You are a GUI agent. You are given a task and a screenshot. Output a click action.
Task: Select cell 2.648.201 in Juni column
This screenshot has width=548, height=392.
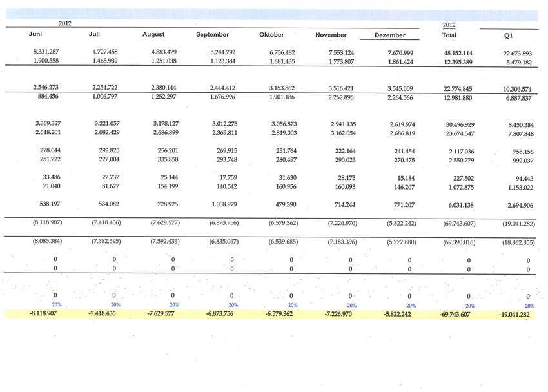click(48, 132)
